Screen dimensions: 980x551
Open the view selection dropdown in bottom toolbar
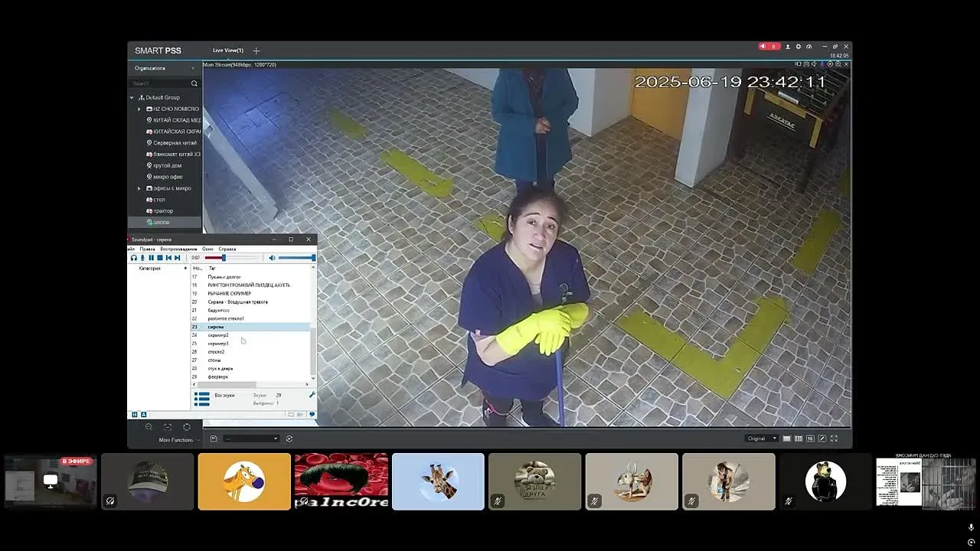click(251, 439)
